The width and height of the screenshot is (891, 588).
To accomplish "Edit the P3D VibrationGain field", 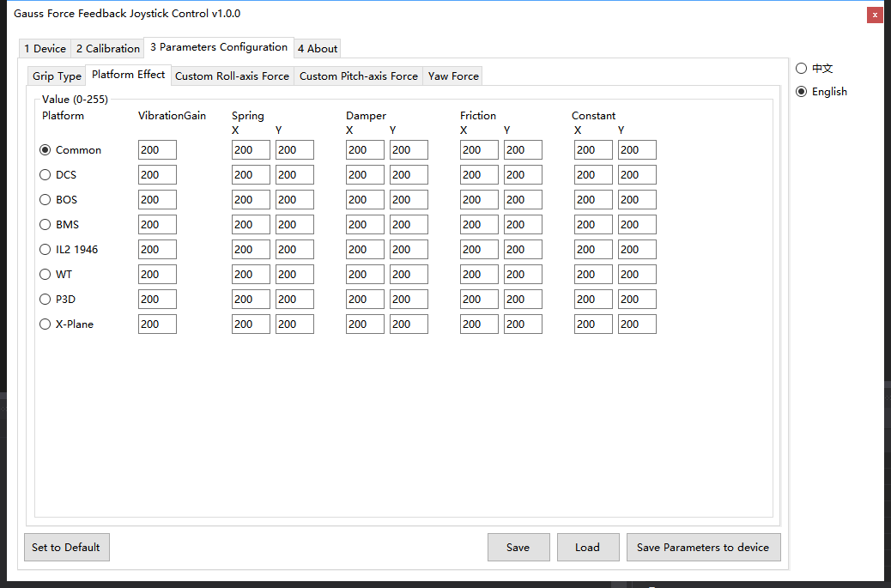I will pyautogui.click(x=157, y=300).
